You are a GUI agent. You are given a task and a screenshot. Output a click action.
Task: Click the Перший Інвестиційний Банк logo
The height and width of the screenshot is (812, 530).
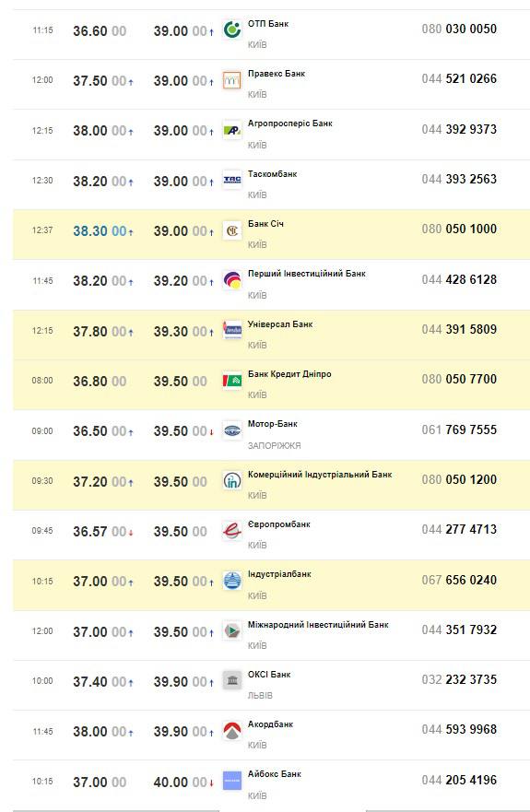tap(232, 280)
